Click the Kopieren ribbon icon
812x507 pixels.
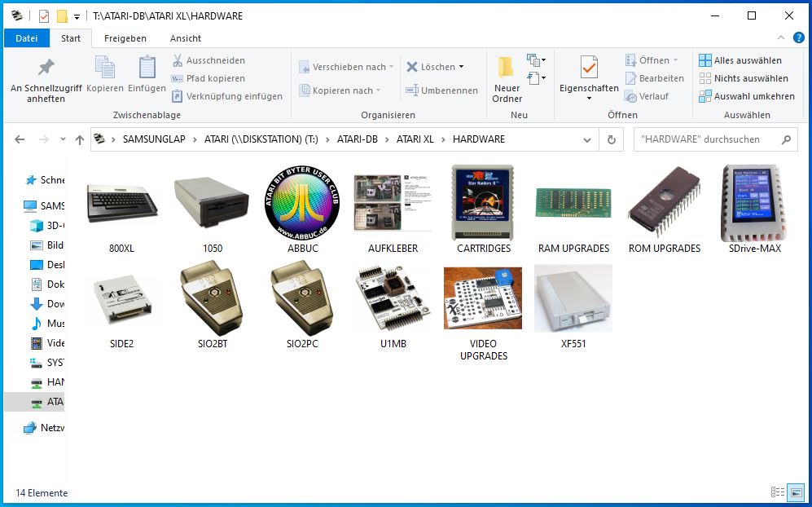pyautogui.click(x=105, y=74)
